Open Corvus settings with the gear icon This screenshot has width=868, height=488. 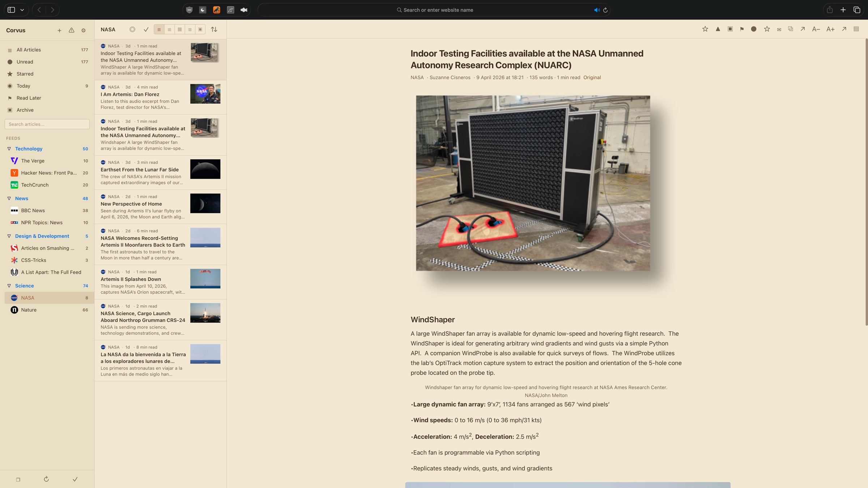click(84, 30)
